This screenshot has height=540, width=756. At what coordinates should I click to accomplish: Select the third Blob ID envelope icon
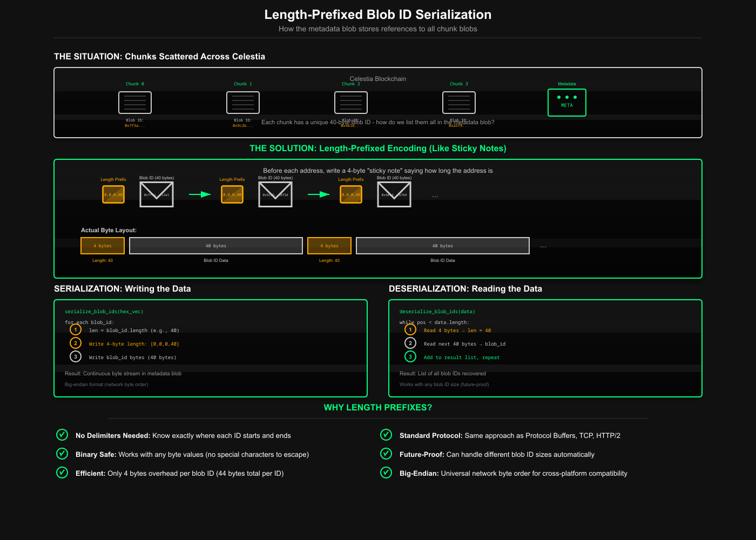click(x=394, y=194)
